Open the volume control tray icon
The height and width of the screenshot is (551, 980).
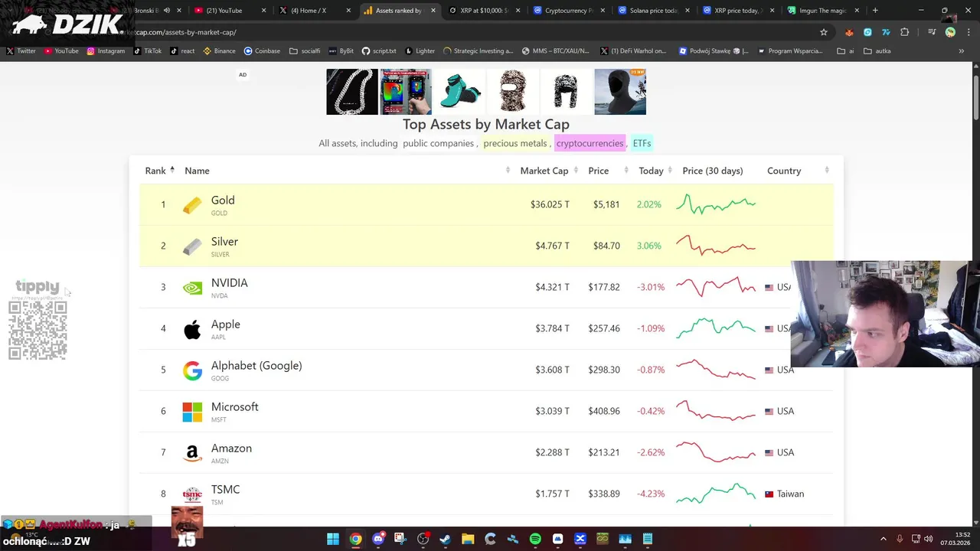click(928, 539)
